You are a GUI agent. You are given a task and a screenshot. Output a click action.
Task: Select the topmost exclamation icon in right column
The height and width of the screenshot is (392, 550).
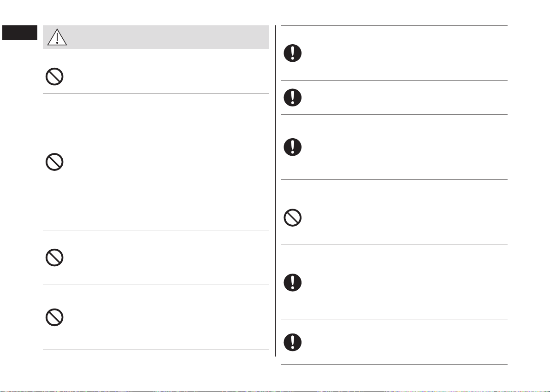(x=293, y=53)
